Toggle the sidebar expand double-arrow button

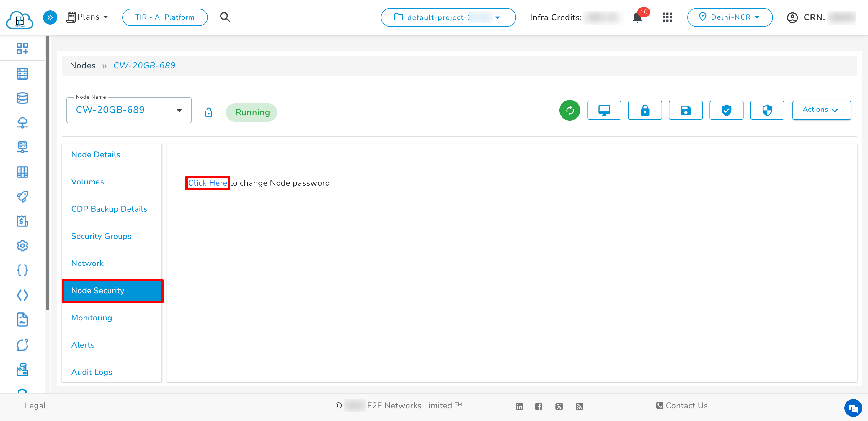click(50, 17)
